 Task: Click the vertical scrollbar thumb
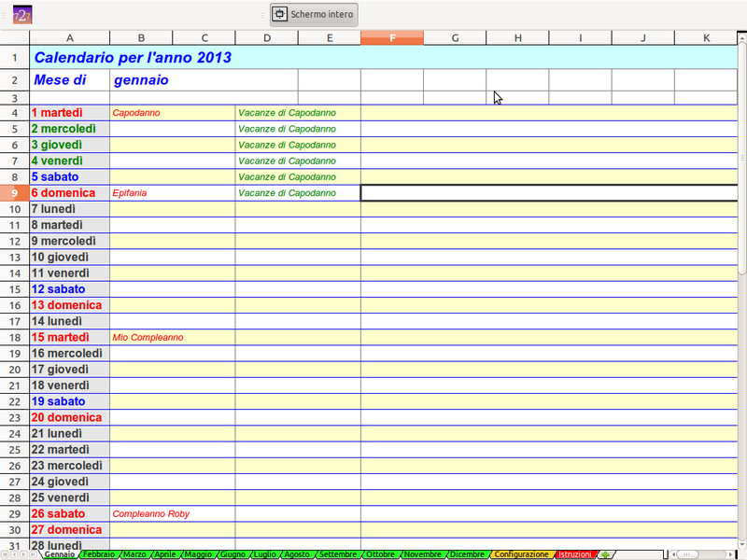tap(741, 157)
